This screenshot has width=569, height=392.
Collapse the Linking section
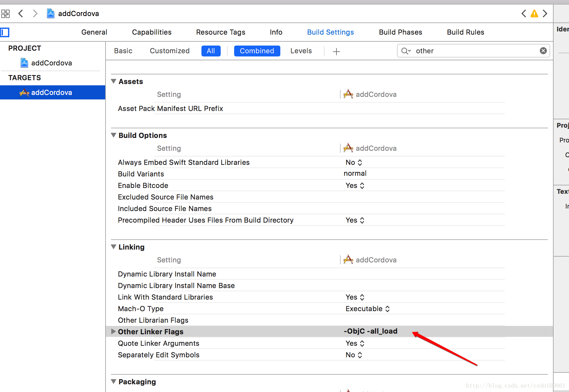click(114, 247)
